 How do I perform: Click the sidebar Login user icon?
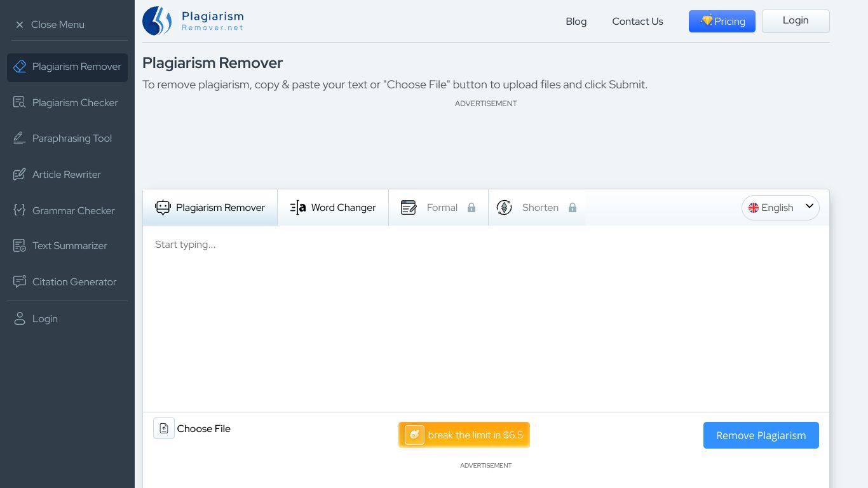click(20, 318)
